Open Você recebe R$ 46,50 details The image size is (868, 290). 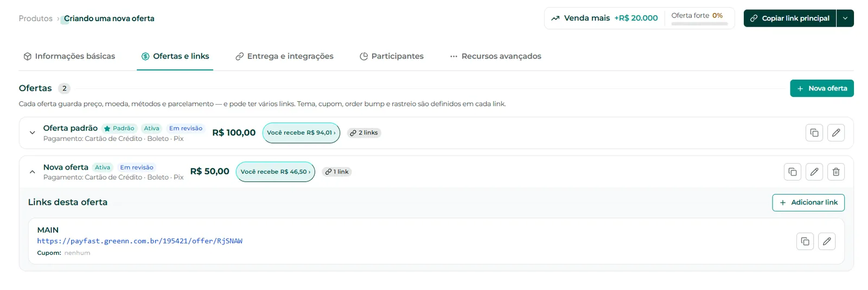275,172
